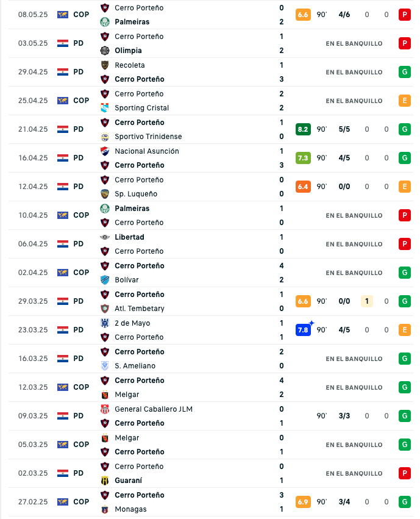Open the Atl. Tembetary team link

[x=140, y=309]
